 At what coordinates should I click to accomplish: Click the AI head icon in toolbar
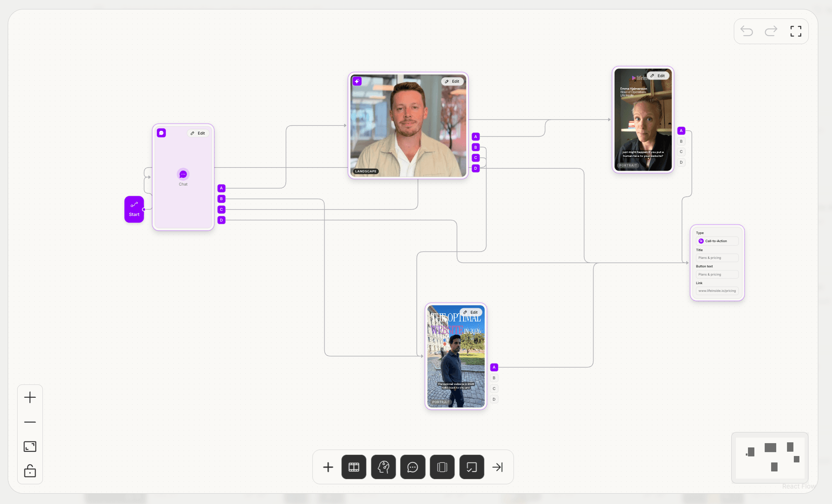[x=383, y=467]
